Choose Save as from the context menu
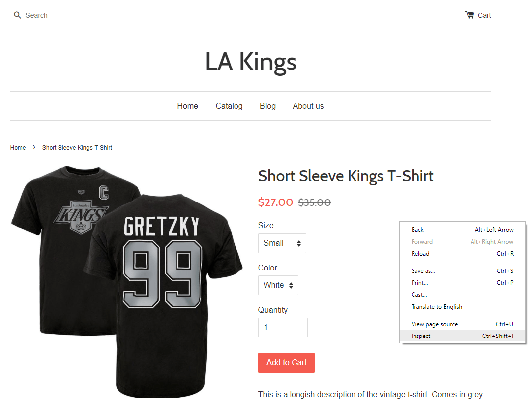This screenshot has width=532, height=405. 423,270
